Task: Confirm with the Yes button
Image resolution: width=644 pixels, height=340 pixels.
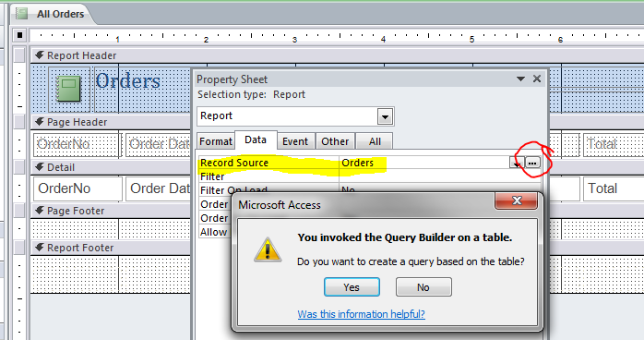Action: [x=352, y=287]
